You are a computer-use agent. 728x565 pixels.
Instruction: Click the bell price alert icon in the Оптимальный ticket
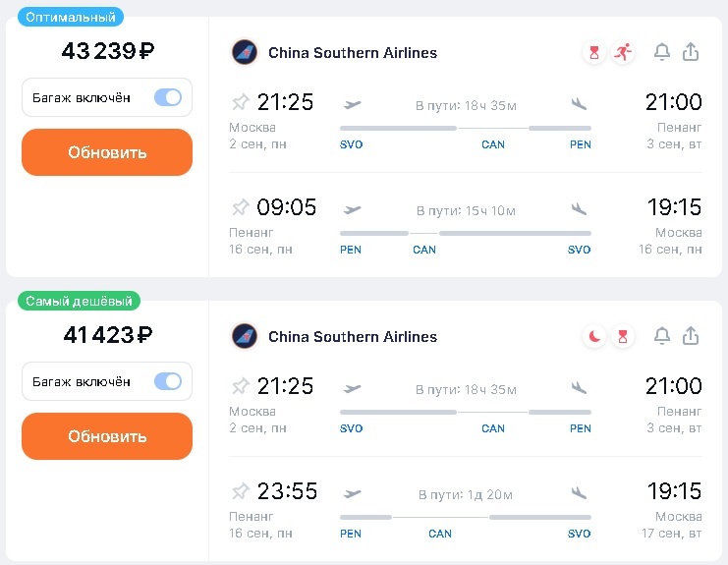point(662,52)
